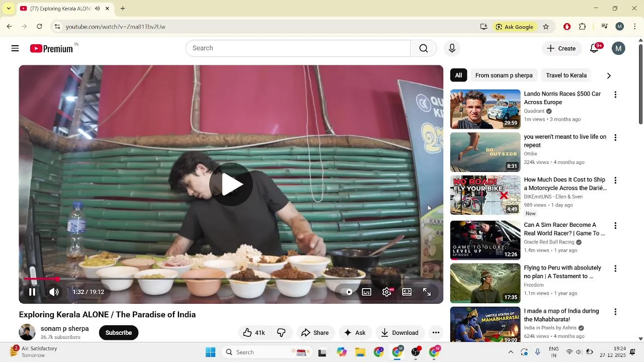
Task: Open YouTube notifications bell
Action: (594, 48)
